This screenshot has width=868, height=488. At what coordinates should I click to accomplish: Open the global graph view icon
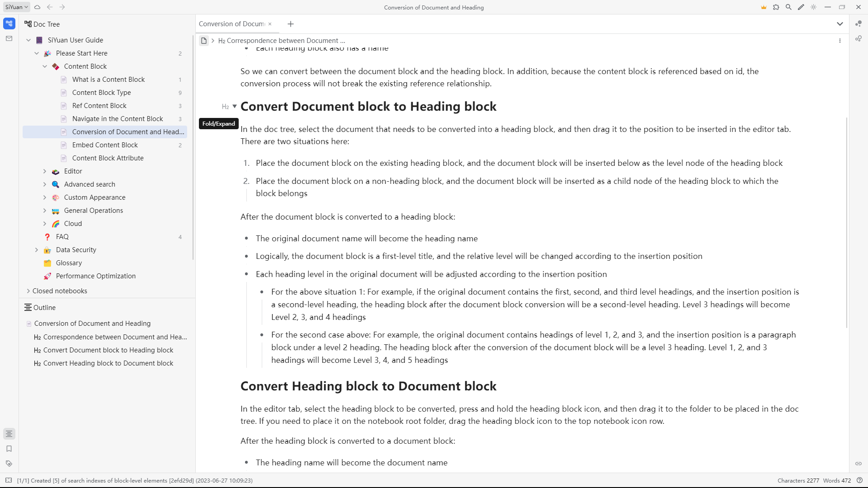click(x=858, y=39)
